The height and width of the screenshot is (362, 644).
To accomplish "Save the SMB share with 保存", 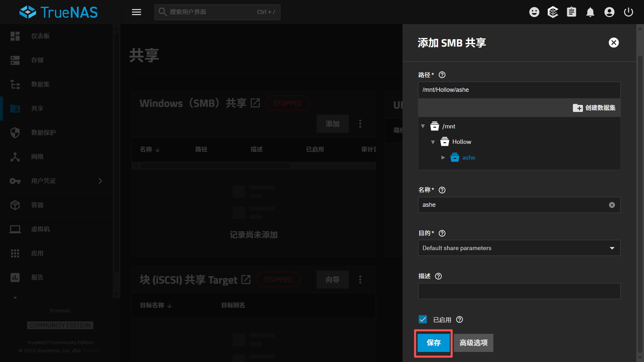I will [433, 343].
